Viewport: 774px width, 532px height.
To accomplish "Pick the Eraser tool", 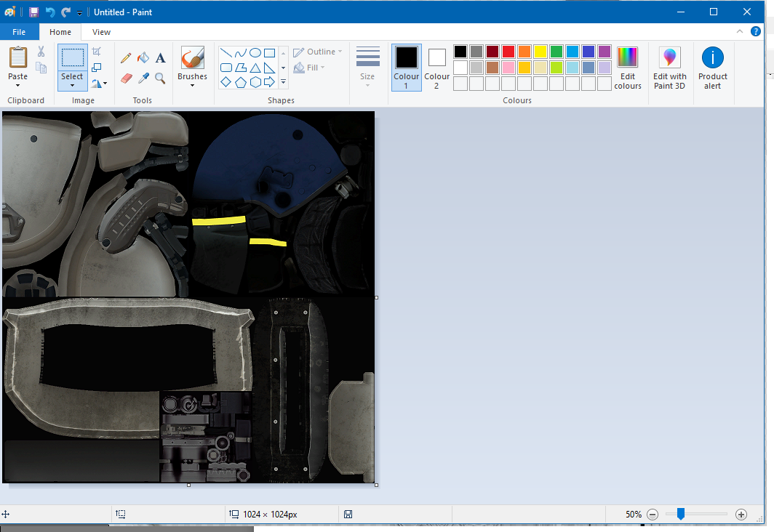I will (x=126, y=77).
